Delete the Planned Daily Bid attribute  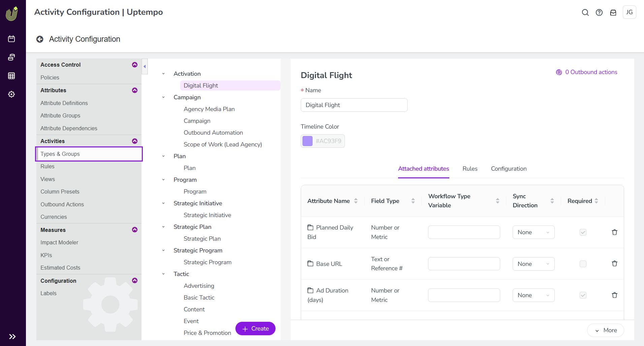pos(615,232)
